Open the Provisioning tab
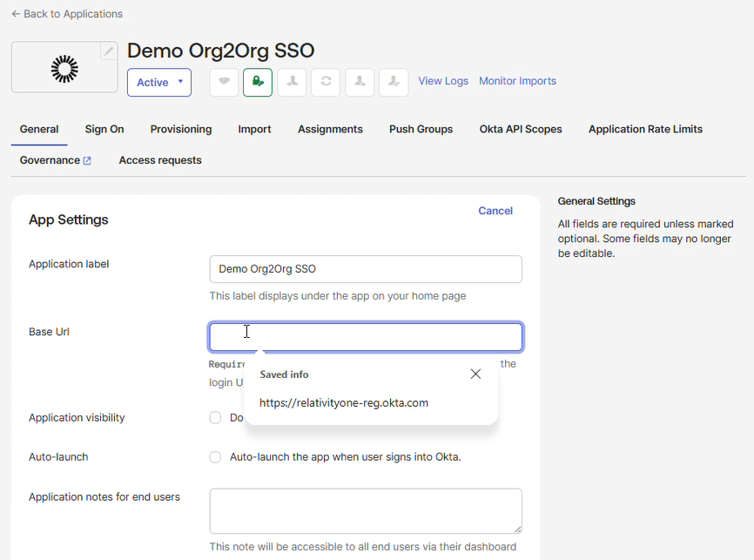The width and height of the screenshot is (754, 560). (x=181, y=129)
